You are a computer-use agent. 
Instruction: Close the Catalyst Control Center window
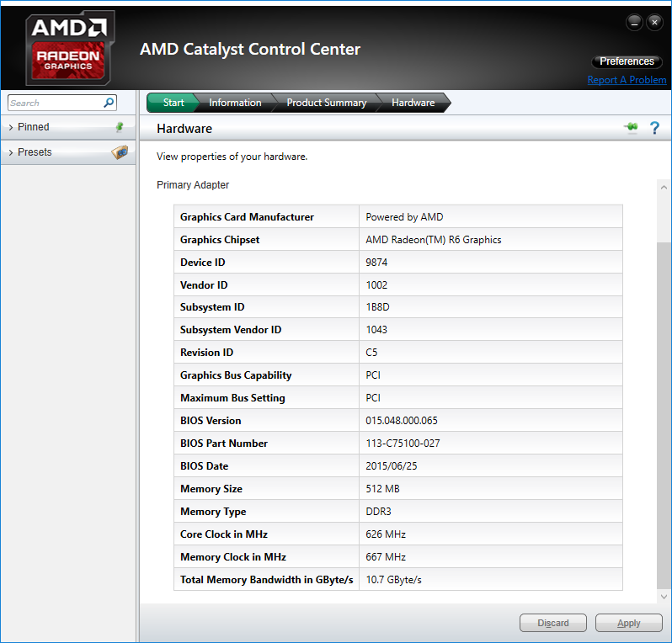click(654, 22)
